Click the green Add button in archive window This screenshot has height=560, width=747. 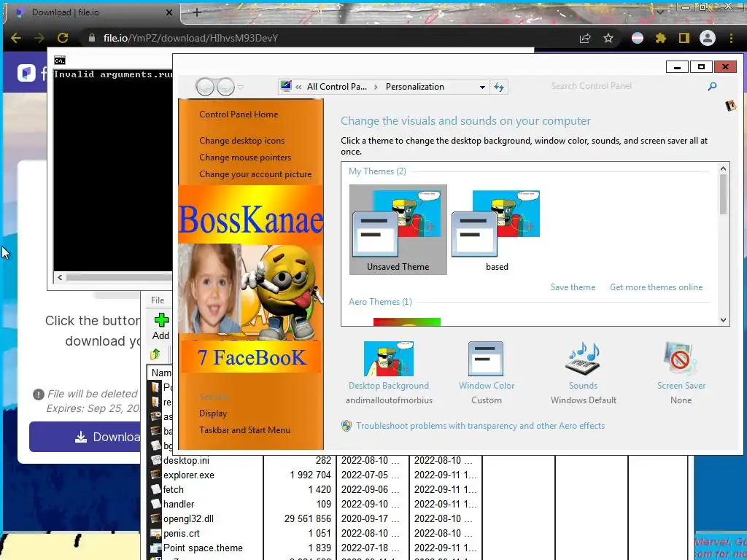point(161,326)
